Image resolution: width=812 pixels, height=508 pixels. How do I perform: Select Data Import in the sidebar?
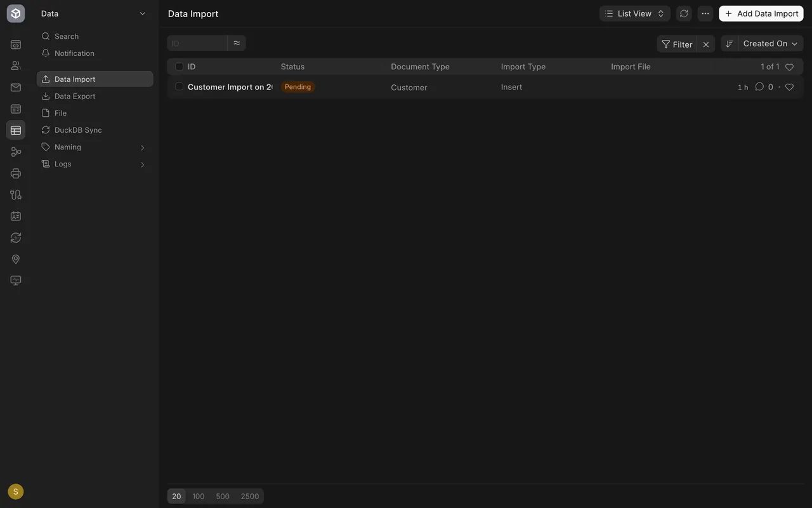click(x=95, y=79)
